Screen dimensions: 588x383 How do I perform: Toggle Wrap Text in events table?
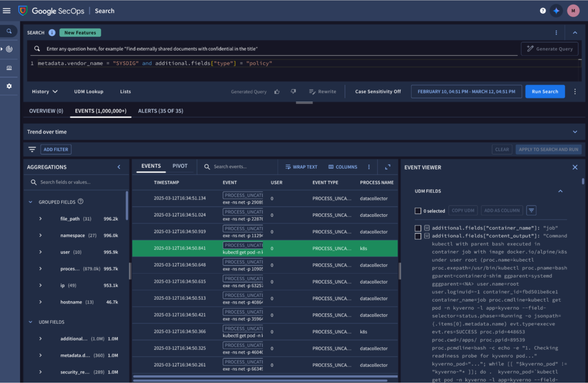pyautogui.click(x=301, y=167)
